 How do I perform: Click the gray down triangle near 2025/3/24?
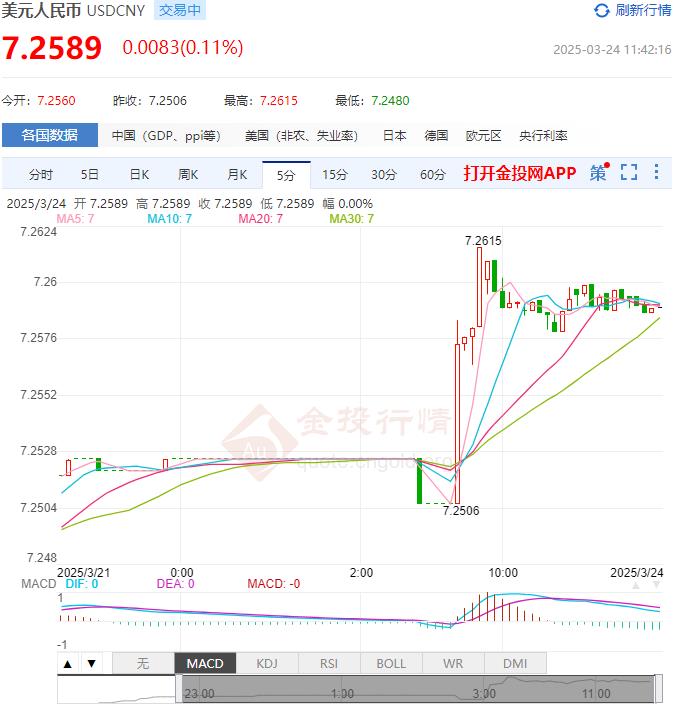pos(656,585)
